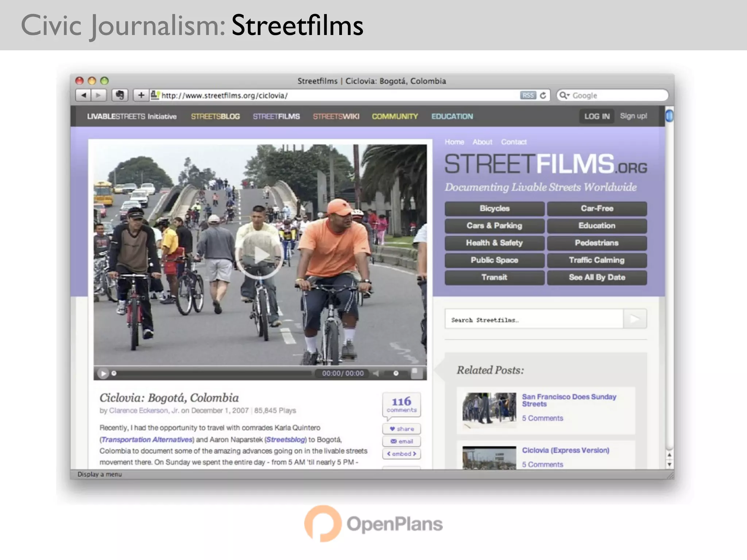
Task: Click in the address bar URL
Action: click(x=224, y=96)
